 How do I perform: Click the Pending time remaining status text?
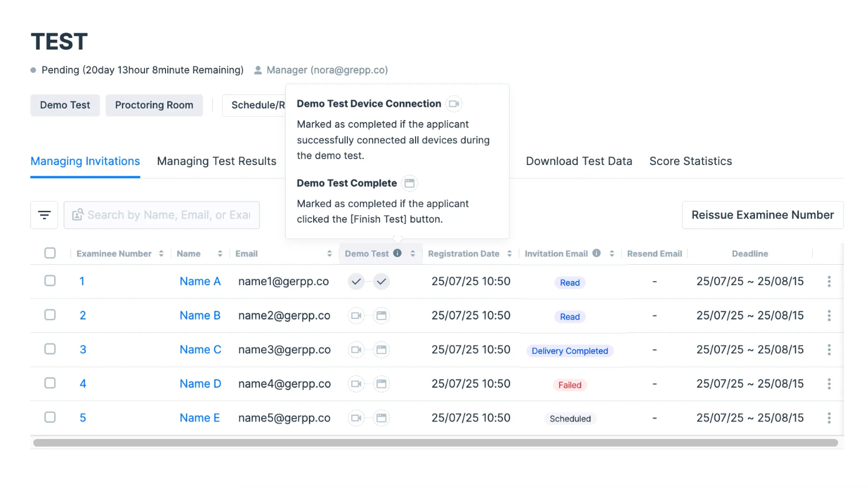pyautogui.click(x=142, y=70)
